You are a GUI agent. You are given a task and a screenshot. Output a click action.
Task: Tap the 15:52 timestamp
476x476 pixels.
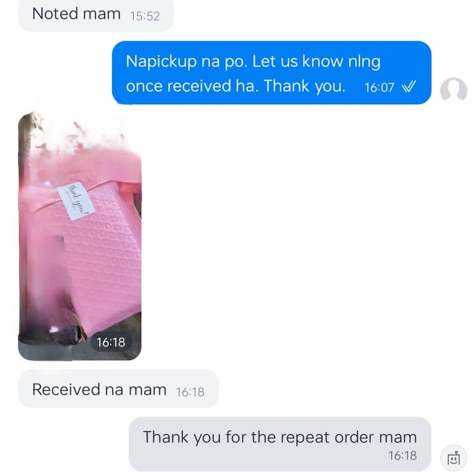point(145,16)
